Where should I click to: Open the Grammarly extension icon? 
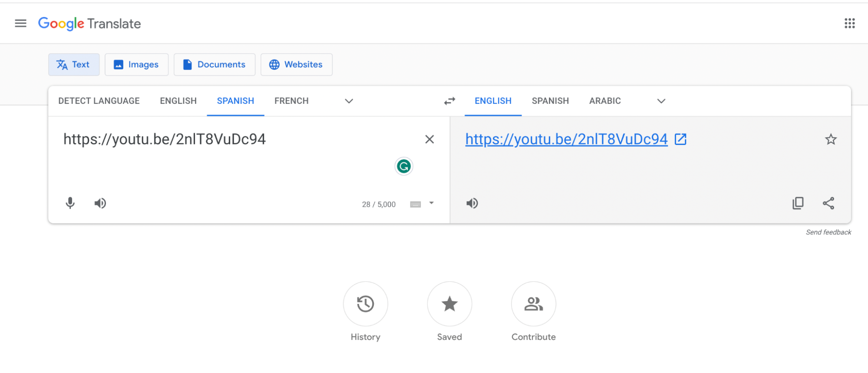[404, 166]
